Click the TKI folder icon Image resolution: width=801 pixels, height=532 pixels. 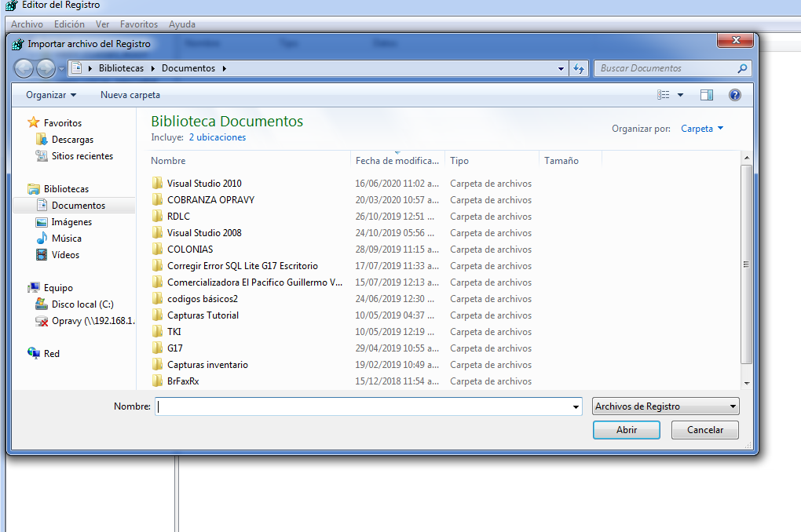pyautogui.click(x=157, y=331)
